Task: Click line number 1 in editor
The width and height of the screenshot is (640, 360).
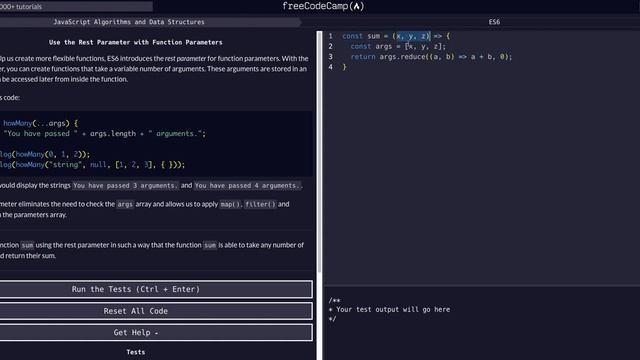Action: (x=331, y=36)
